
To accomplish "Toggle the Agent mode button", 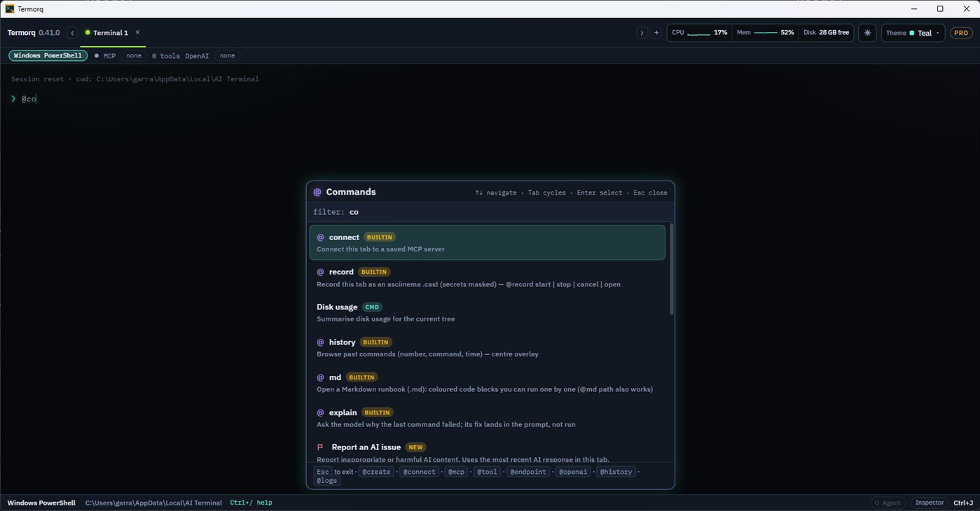I will (888, 503).
